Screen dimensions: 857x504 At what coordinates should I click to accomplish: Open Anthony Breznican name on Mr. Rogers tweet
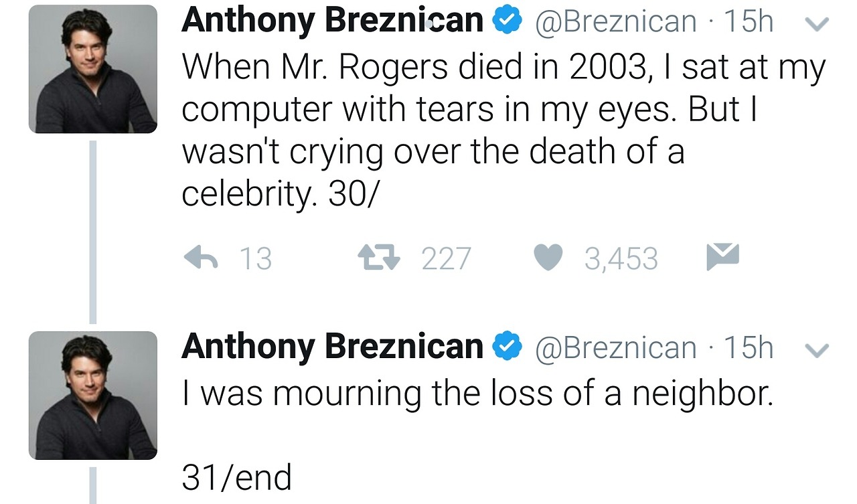(x=332, y=21)
